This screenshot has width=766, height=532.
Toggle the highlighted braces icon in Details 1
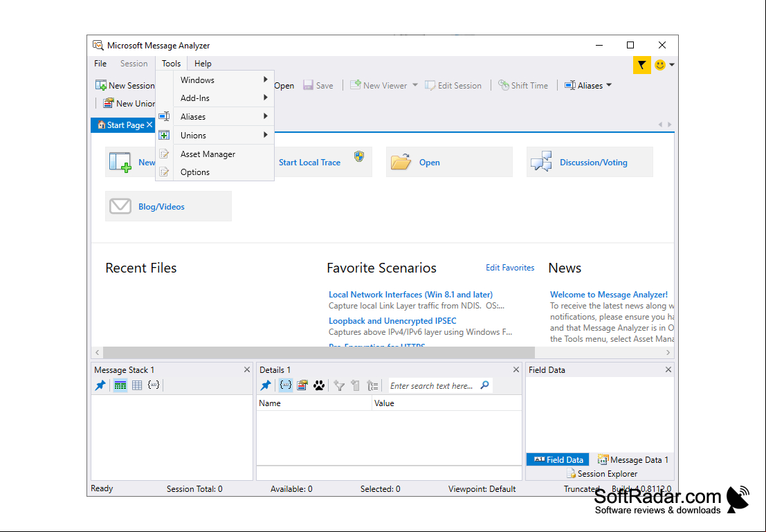point(286,385)
